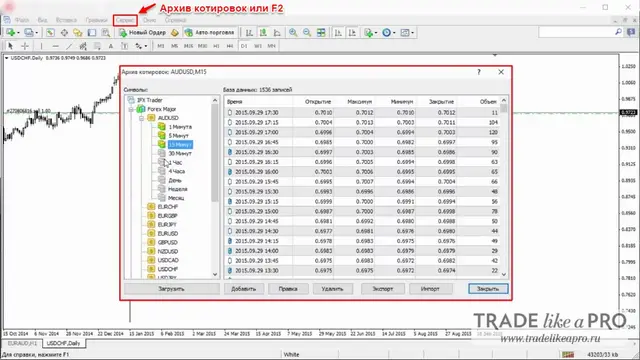Image resolution: width=640 pixels, height=360 pixels.
Task: Switch to M30 timeframe
Action: [x=202, y=46]
